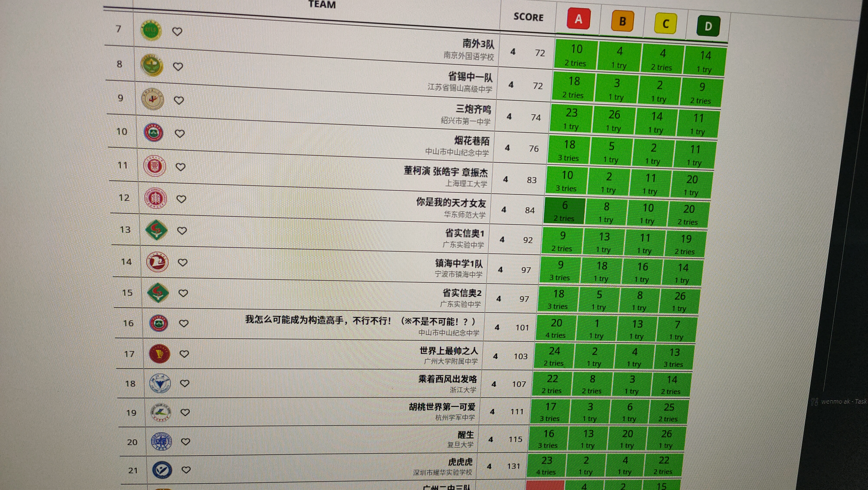Click the heart icon for rank 16

[x=184, y=323]
